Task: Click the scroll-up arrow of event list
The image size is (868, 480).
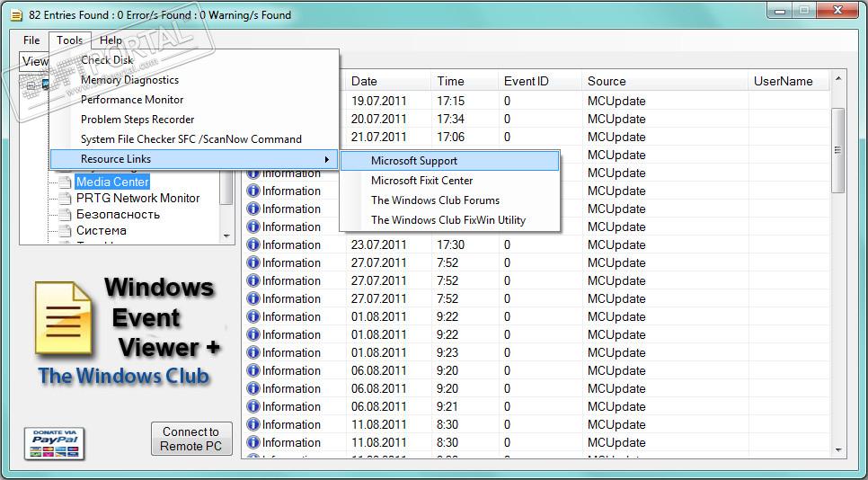Action: (x=838, y=79)
